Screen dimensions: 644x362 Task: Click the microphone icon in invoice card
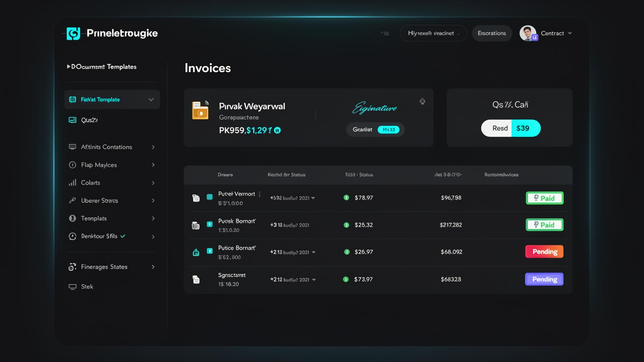422,101
